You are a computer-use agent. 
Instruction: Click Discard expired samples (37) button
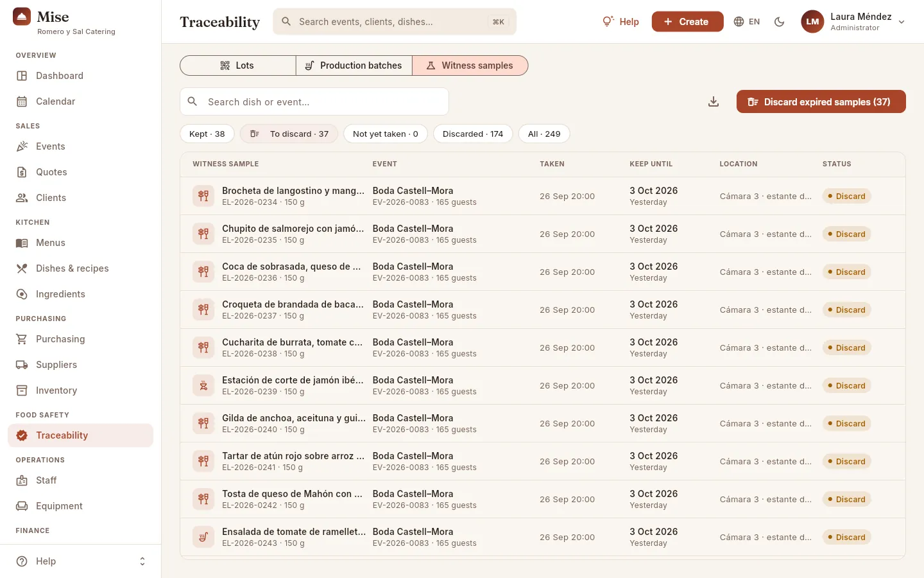tap(821, 101)
